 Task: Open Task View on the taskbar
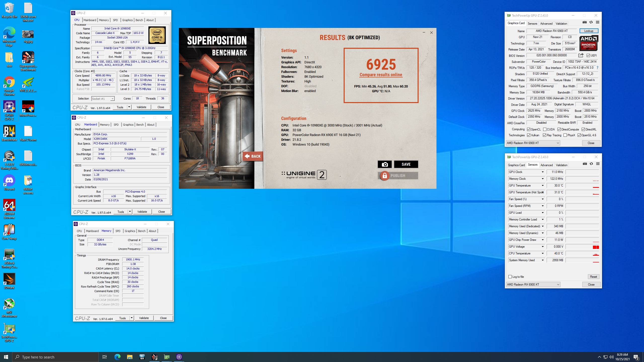[x=105, y=357]
